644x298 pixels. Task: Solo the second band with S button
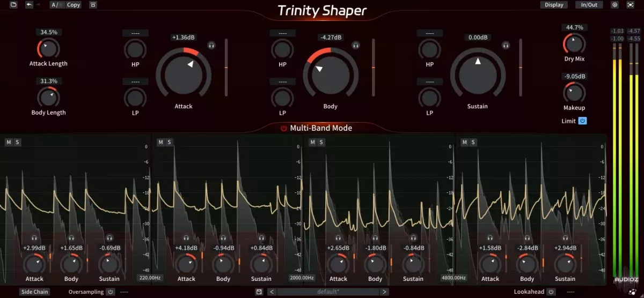[169, 142]
